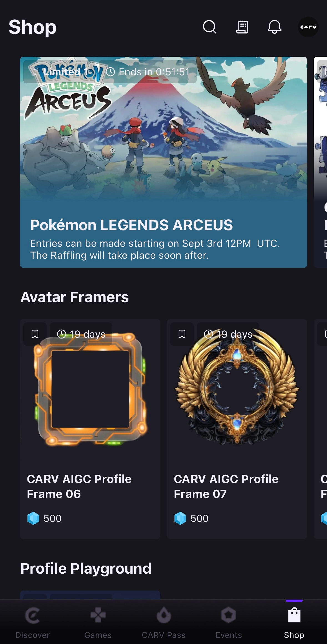Tap the CARV Pass flame icon
The width and height of the screenshot is (327, 644).
(x=164, y=615)
